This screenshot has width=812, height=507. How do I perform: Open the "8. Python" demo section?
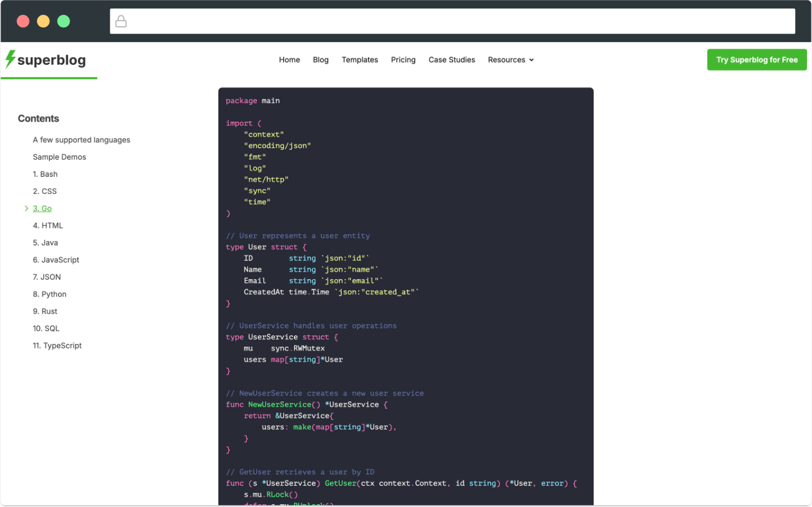pos(49,294)
